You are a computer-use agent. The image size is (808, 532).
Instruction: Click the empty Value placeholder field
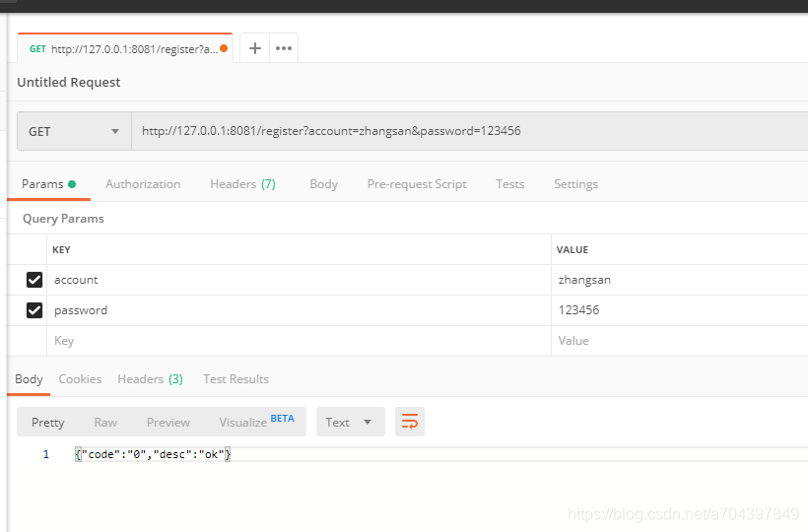point(680,341)
